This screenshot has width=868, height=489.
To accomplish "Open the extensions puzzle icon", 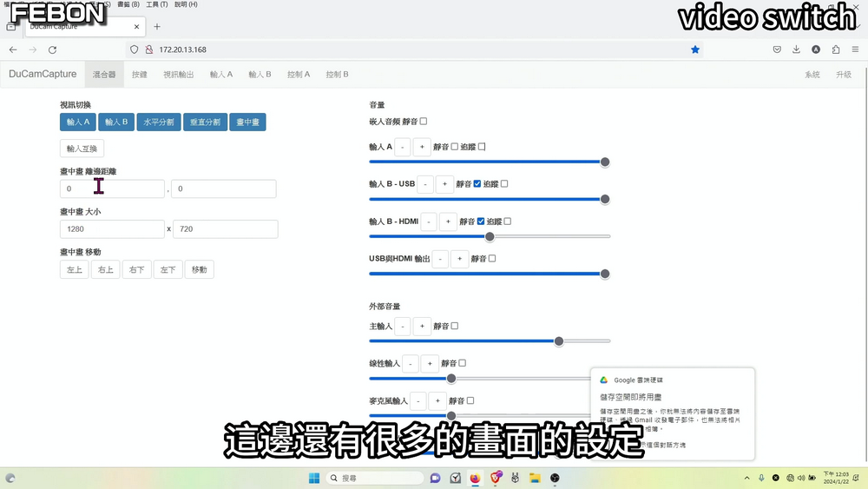I will tap(836, 50).
